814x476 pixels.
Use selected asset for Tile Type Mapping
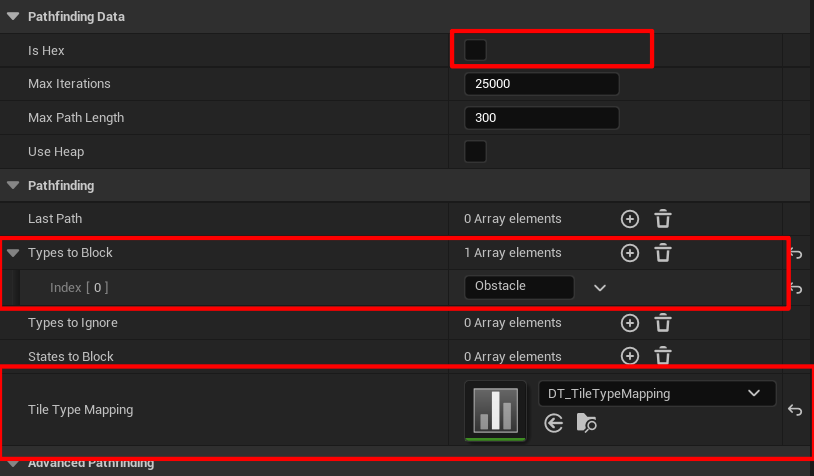point(554,424)
